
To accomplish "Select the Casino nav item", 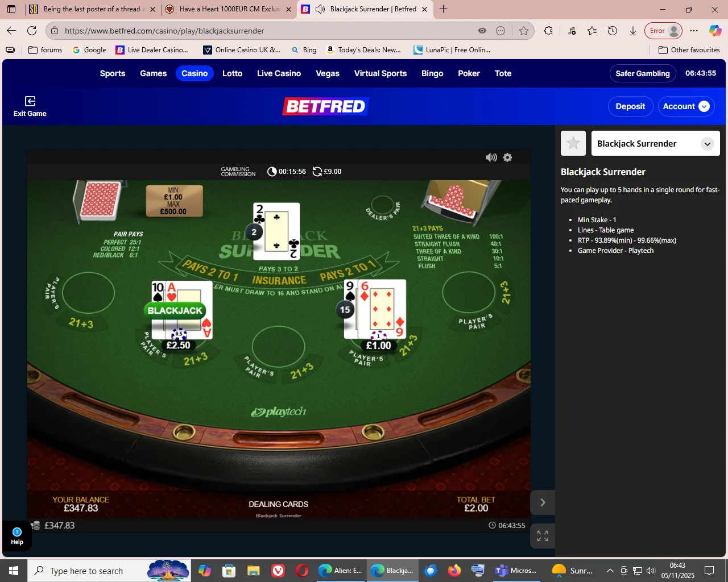I will 195,73.
